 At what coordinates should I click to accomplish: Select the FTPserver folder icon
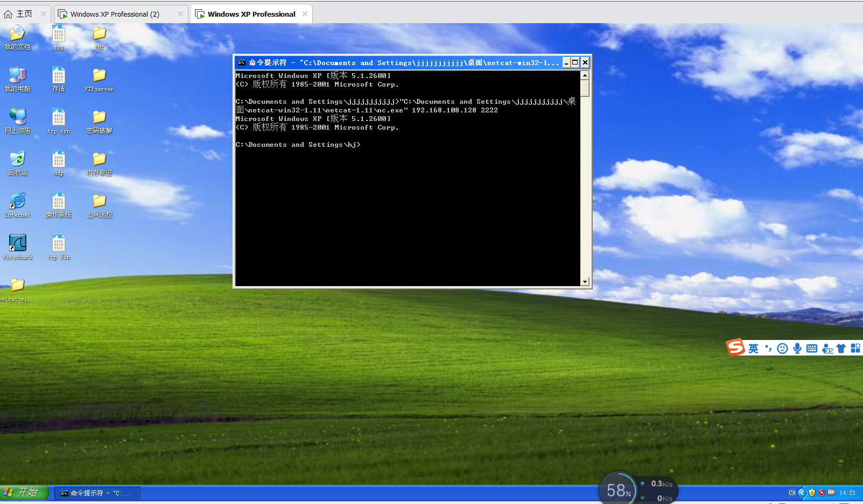coord(99,79)
